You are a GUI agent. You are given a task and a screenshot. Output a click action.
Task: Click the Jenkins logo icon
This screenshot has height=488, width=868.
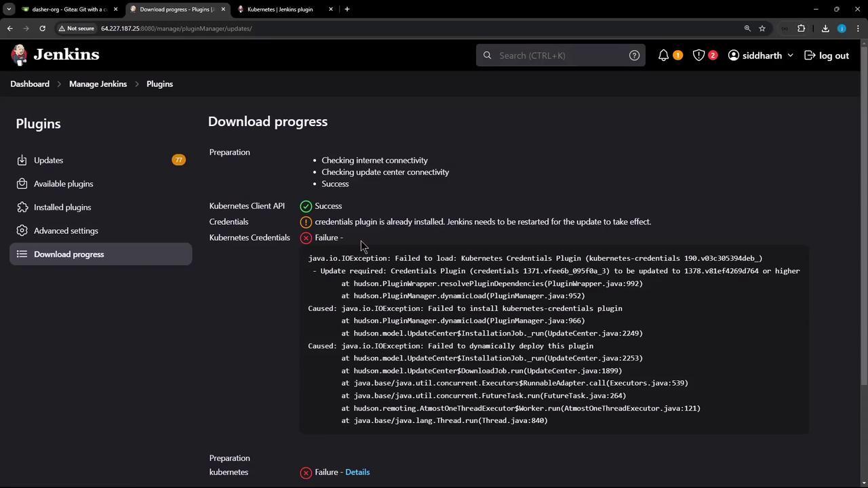[20, 55]
